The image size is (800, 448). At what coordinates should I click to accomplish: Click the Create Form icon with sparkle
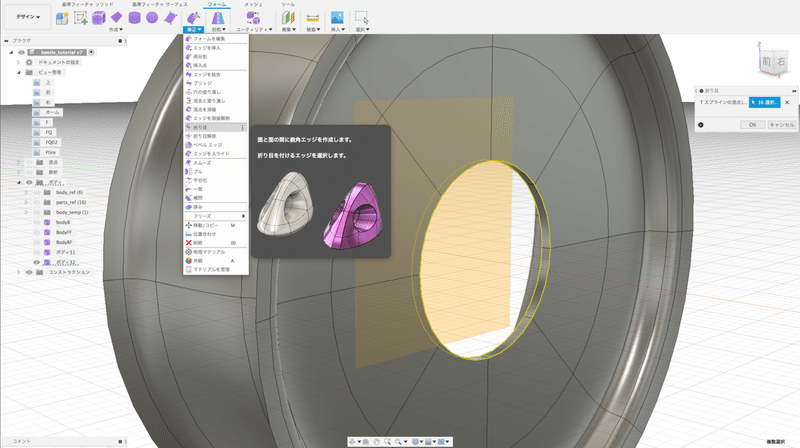(x=62, y=18)
